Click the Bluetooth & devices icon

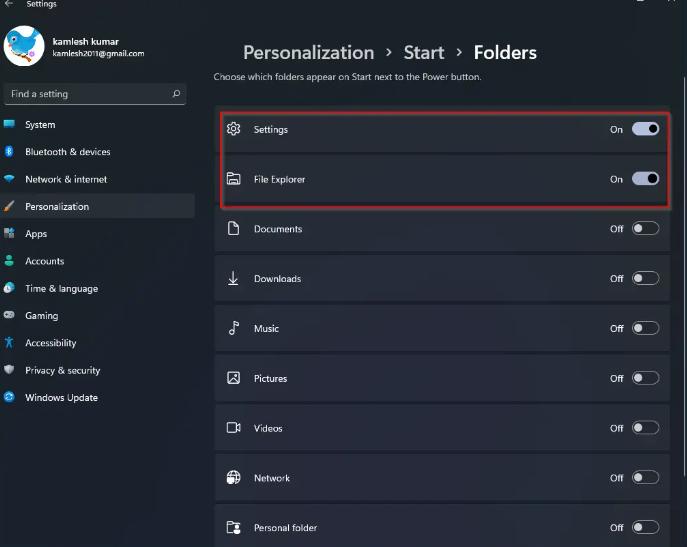coord(10,152)
